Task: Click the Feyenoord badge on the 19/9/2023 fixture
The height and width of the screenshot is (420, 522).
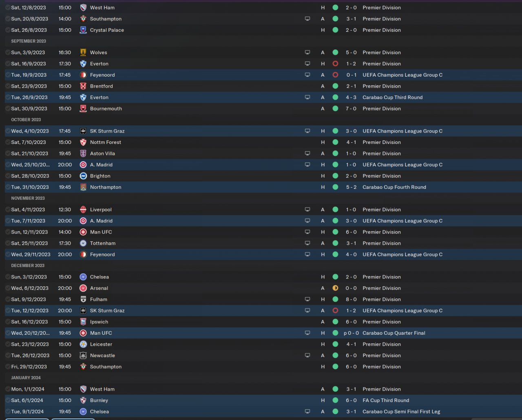Action: click(x=83, y=75)
